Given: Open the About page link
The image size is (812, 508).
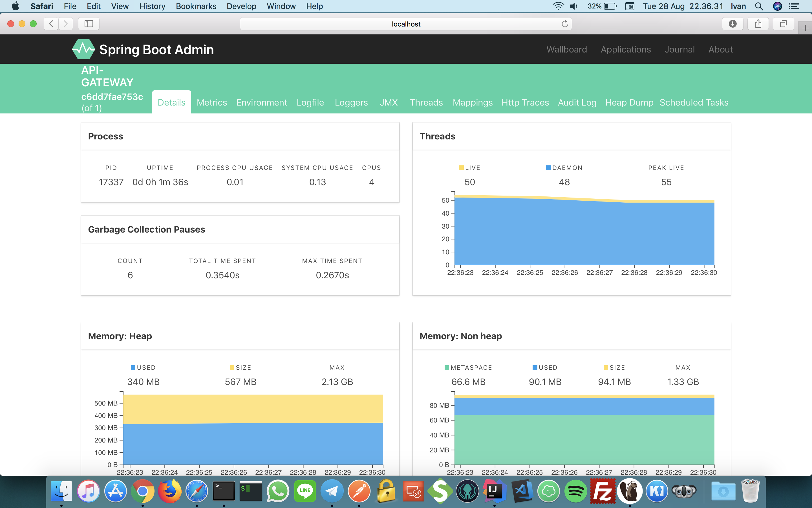Looking at the screenshot, I should pyautogui.click(x=720, y=49).
